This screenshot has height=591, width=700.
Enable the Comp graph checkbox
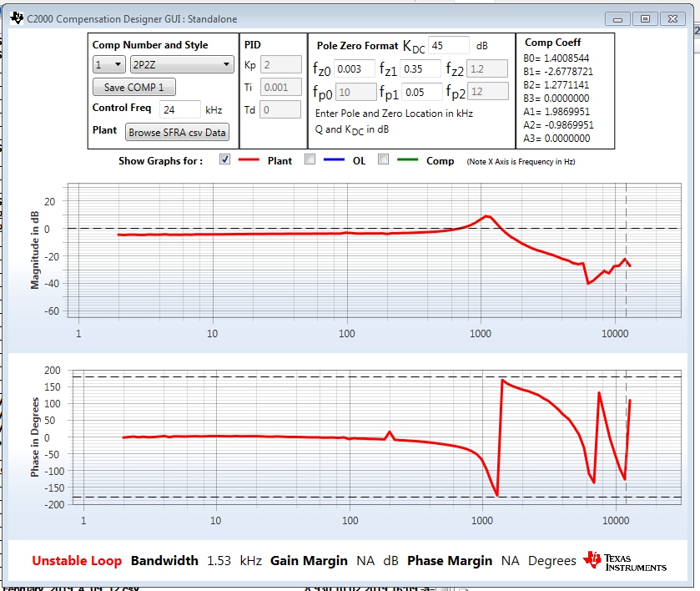[384, 160]
